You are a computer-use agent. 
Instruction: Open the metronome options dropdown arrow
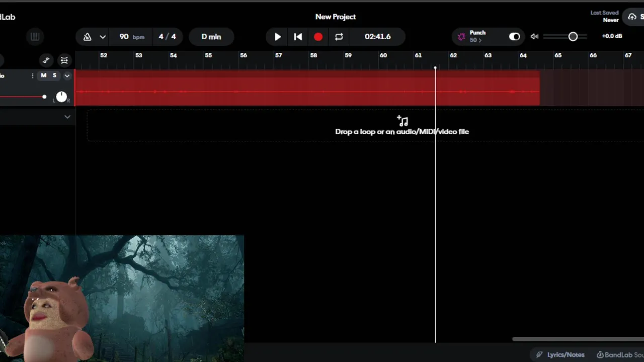tap(103, 37)
